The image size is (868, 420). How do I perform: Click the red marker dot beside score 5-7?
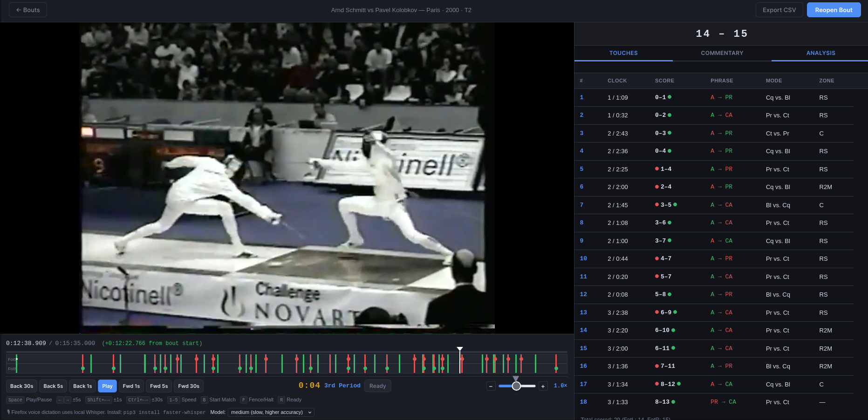pos(657,277)
